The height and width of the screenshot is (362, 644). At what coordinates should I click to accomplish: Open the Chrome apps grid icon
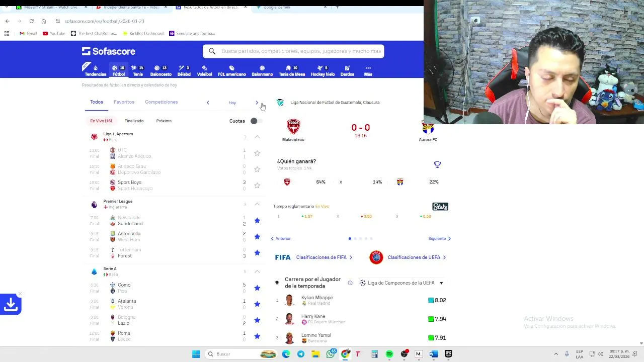click(7, 33)
